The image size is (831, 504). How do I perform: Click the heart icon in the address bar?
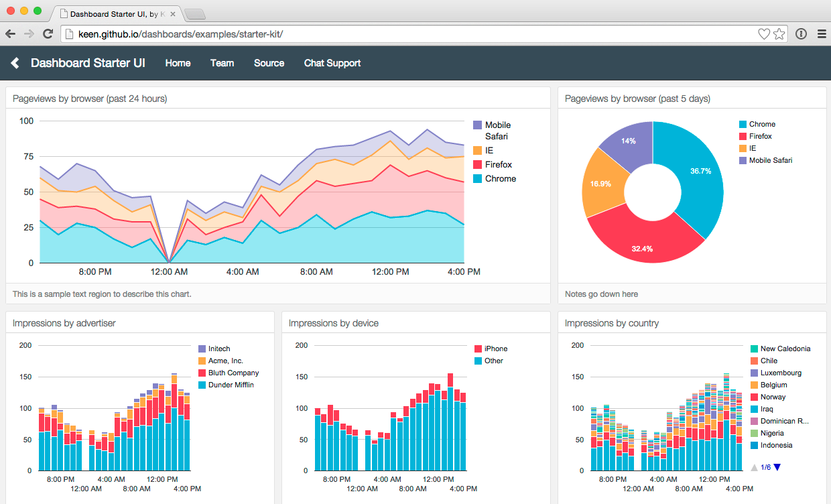(764, 33)
